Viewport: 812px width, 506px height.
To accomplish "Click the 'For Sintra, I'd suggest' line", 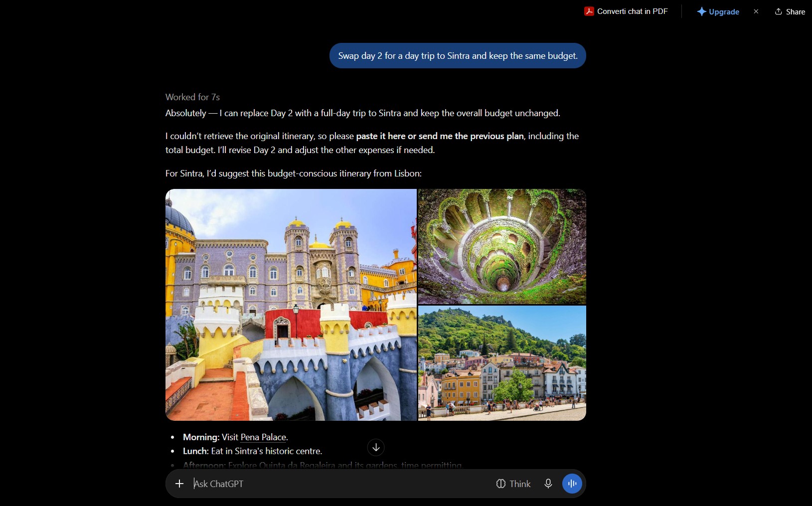I will point(294,173).
